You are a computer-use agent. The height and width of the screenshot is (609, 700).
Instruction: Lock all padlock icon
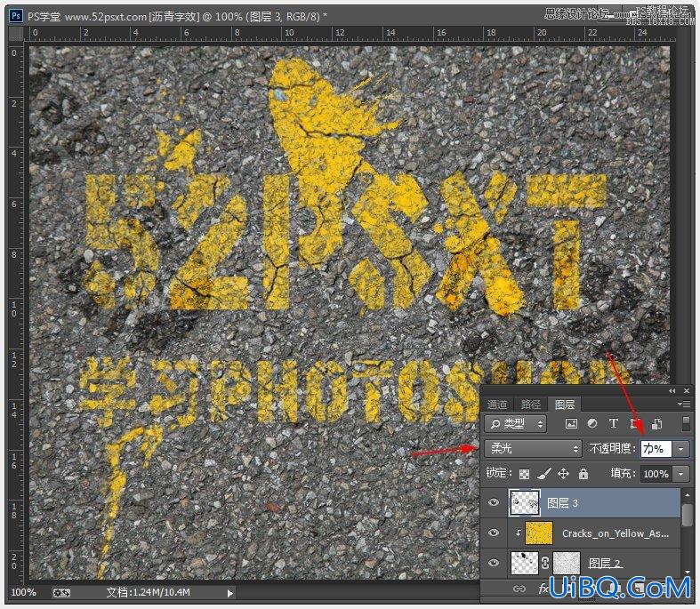pos(583,473)
